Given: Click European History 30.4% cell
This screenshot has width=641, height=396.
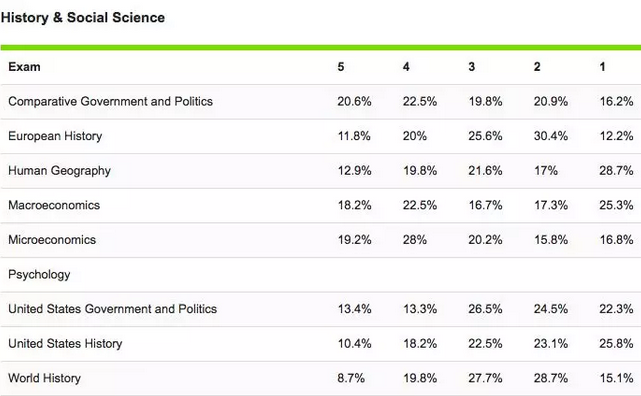Looking at the screenshot, I should tap(551, 136).
